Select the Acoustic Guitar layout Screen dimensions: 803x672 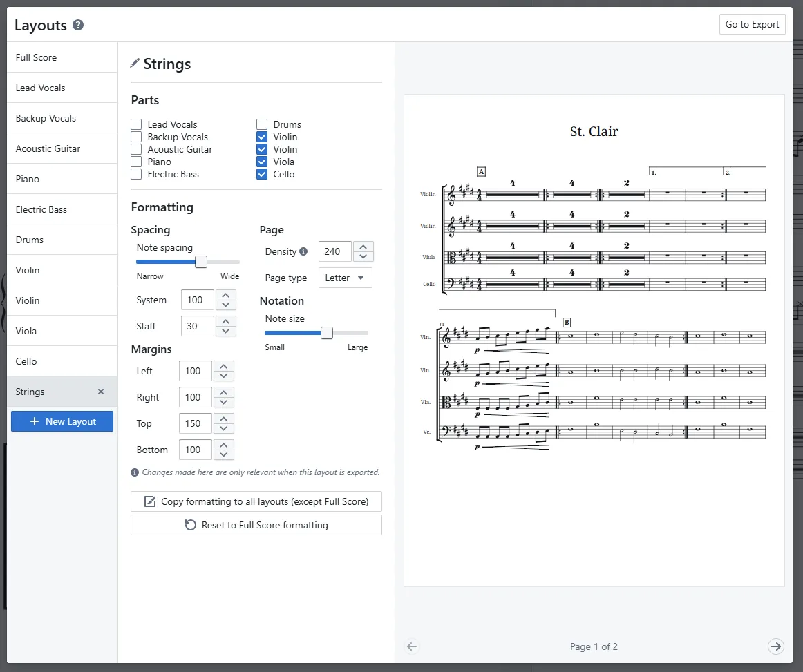[48, 148]
